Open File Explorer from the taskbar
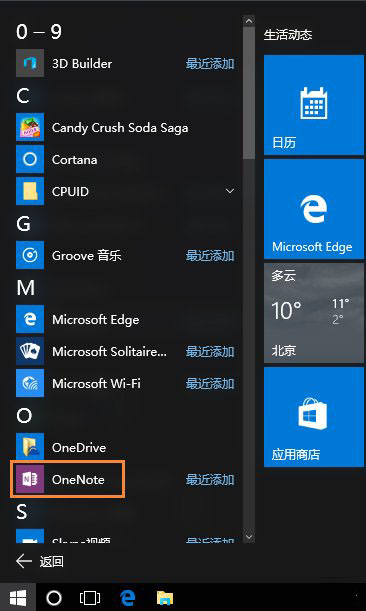This screenshot has width=366, height=611. (x=165, y=597)
